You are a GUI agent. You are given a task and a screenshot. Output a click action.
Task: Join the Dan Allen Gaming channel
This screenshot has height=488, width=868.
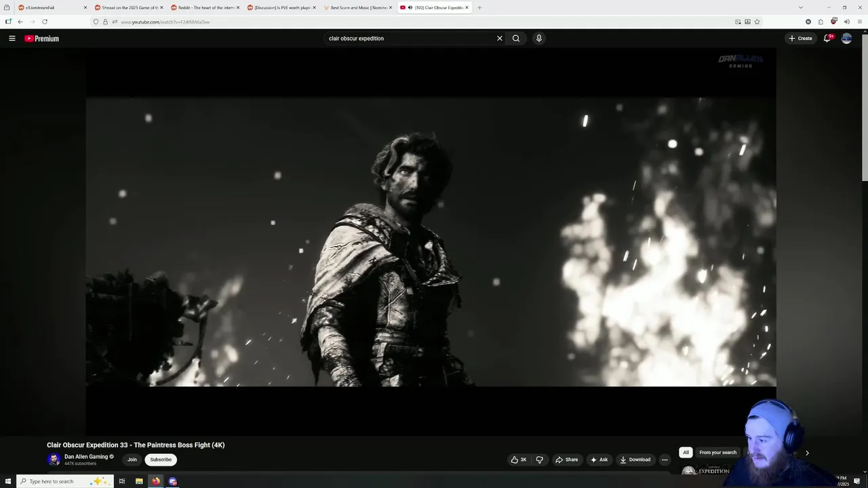click(132, 460)
